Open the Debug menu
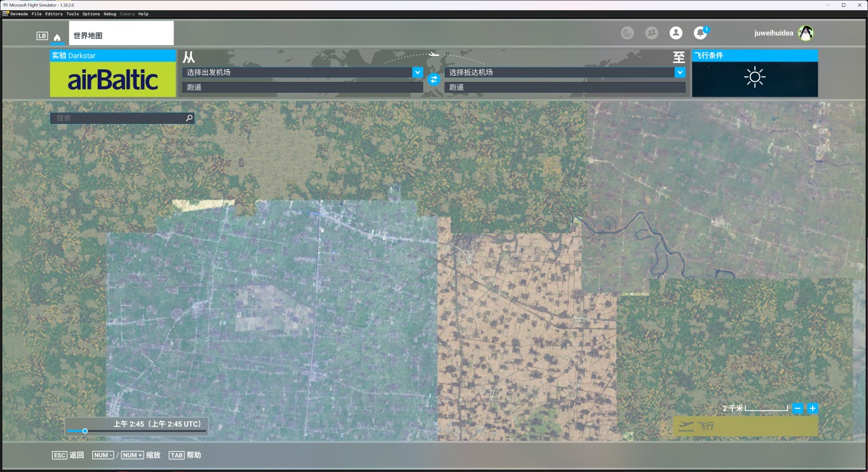868x472 pixels. [x=110, y=13]
